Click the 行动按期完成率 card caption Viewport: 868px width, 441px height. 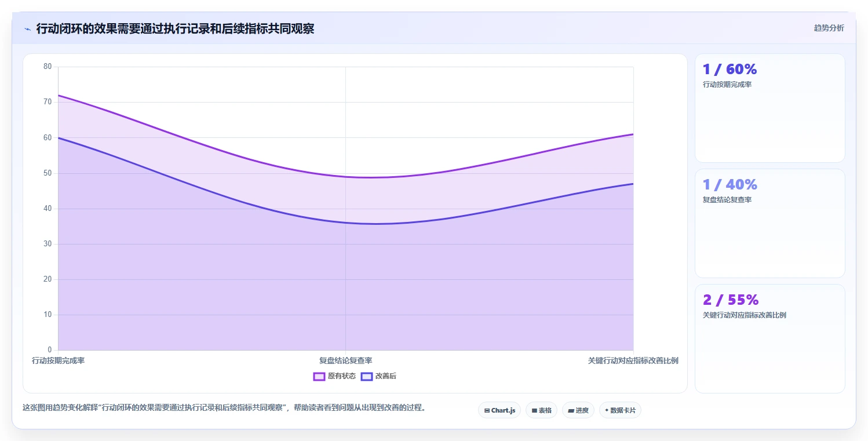pos(727,85)
